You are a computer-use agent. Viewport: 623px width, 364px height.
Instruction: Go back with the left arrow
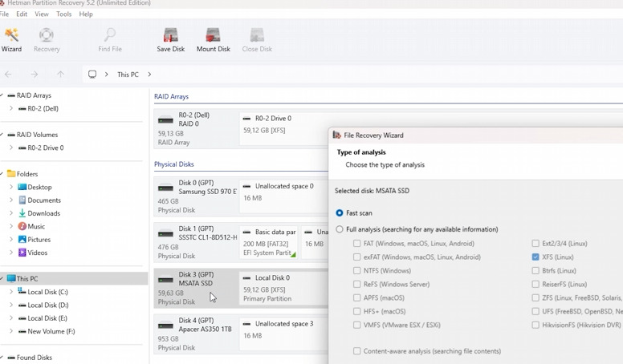click(8, 75)
